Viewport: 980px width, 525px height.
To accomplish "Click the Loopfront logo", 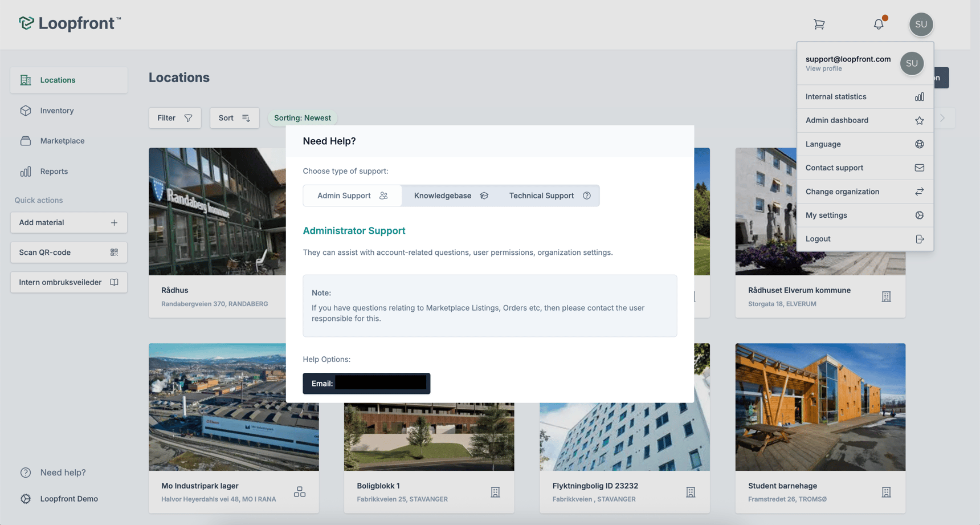I will click(x=70, y=23).
